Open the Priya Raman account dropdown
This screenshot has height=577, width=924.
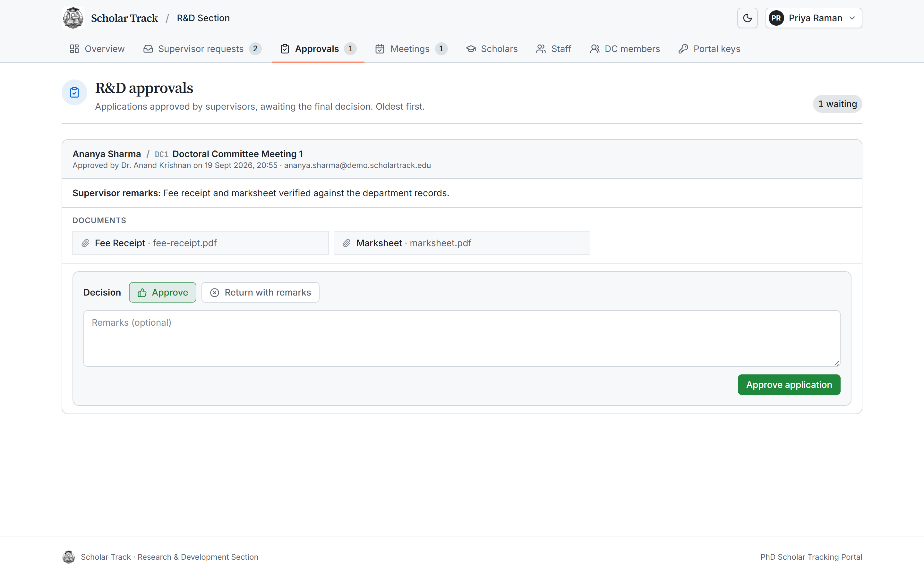(814, 18)
